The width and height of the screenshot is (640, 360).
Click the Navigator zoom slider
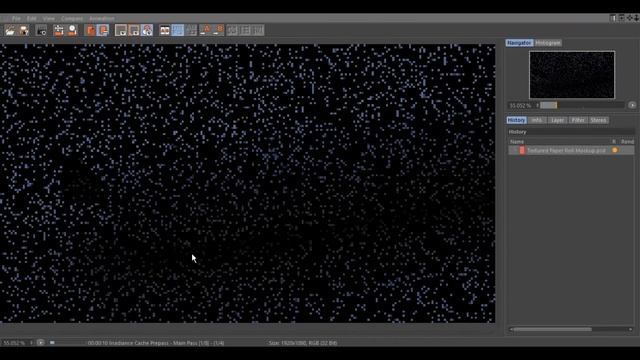point(582,105)
